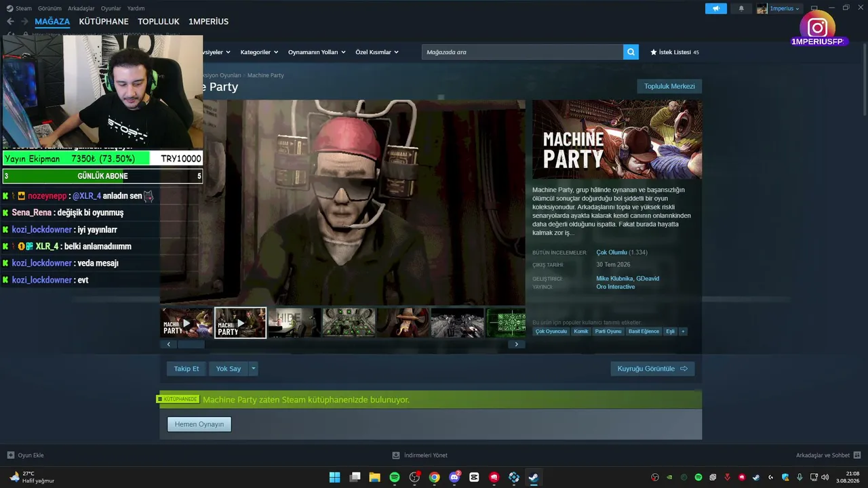This screenshot has height=488, width=868.
Task: Click the plus button to add a tag
Action: (x=683, y=331)
